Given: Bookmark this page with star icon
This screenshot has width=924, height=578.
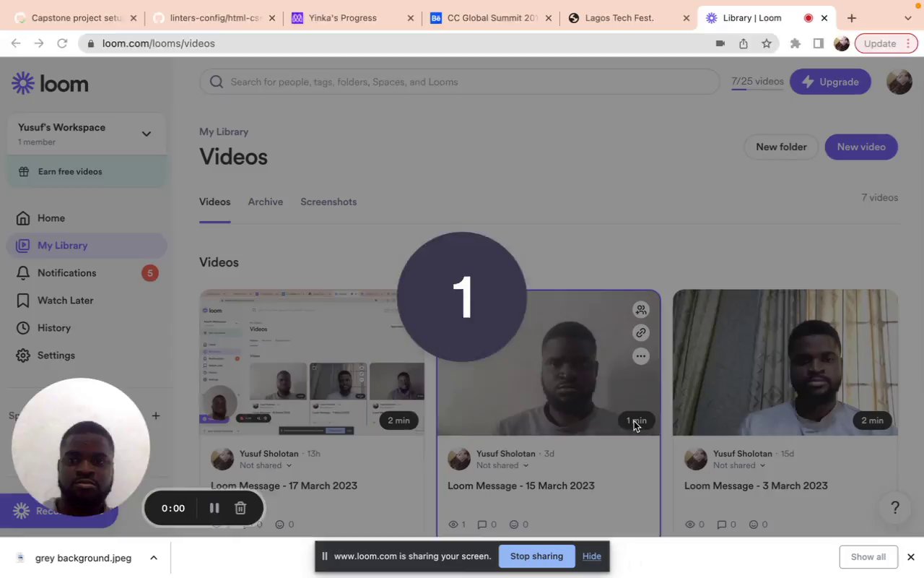Looking at the screenshot, I should (x=766, y=43).
